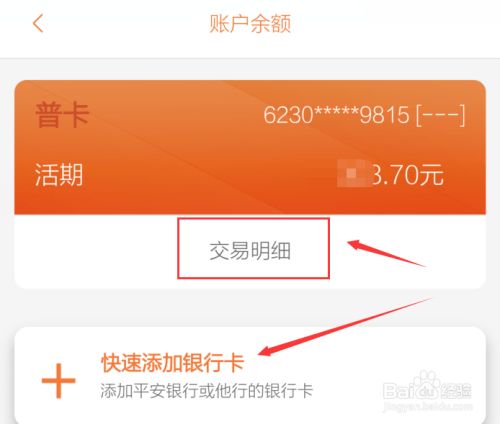Open 交易明细 transaction details
Image resolution: width=500 pixels, height=424 pixels.
pyautogui.click(x=250, y=251)
